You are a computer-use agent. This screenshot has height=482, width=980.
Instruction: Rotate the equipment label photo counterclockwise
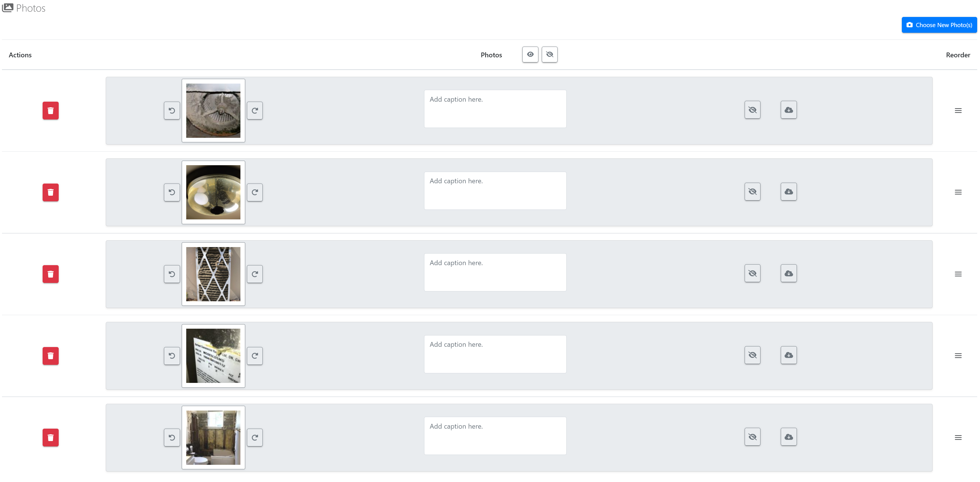click(x=172, y=355)
